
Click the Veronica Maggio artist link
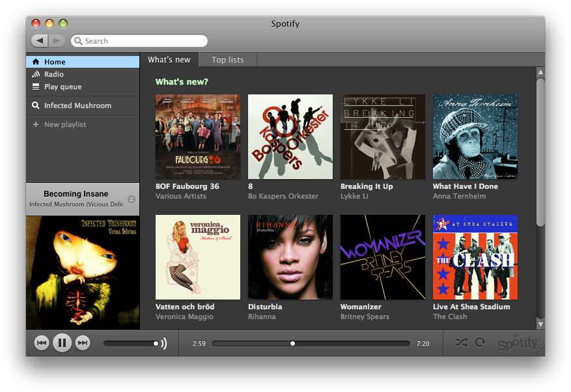pyautogui.click(x=184, y=316)
